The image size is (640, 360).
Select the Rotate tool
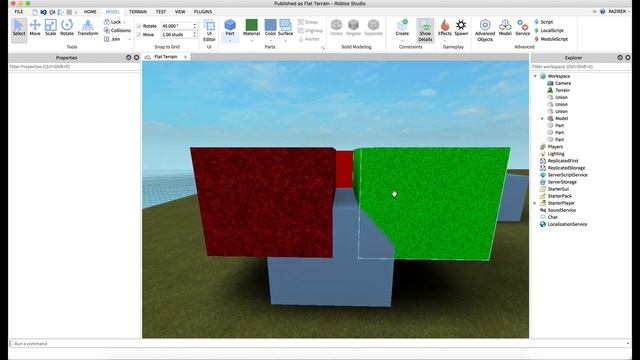pos(67,28)
